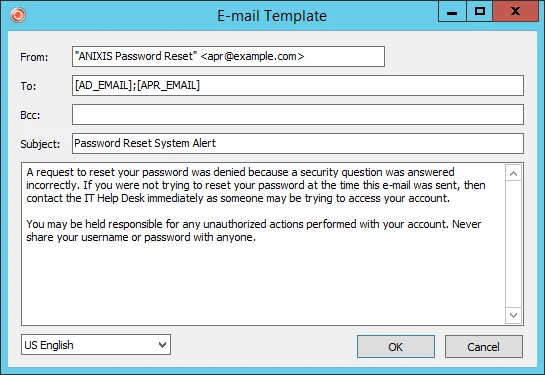This screenshot has width=545, height=375.
Task: Click the "You may be held responsible" paragraph
Action: tap(254, 230)
